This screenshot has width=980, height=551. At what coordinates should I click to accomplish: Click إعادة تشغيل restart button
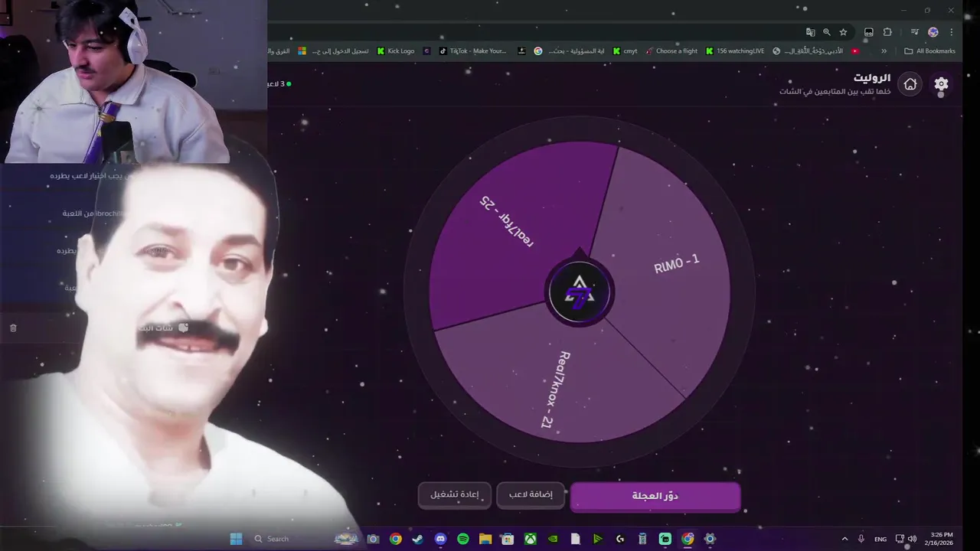click(x=454, y=495)
